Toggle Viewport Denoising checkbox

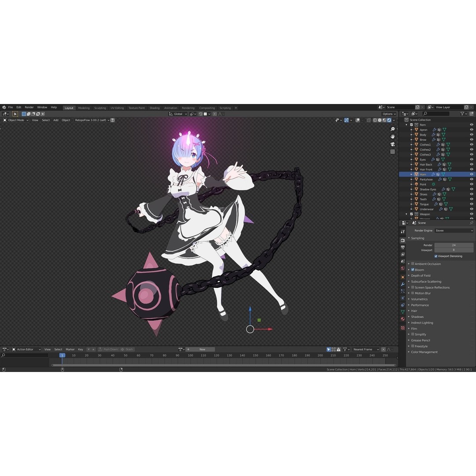click(x=436, y=256)
